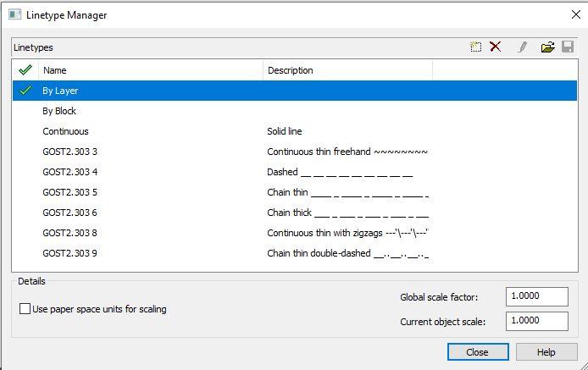This screenshot has height=370, width=588.
Task: Select the Continuous linetype row
Action: pos(66,131)
